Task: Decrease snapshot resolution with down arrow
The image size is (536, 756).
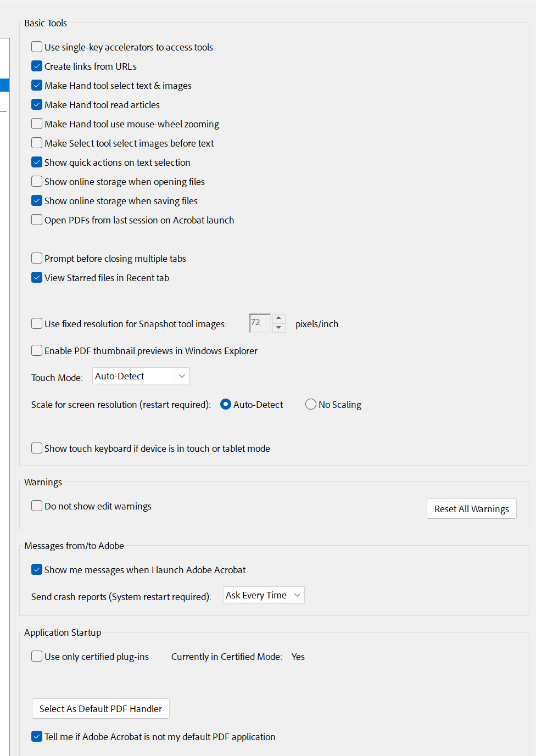Action: pos(279,328)
